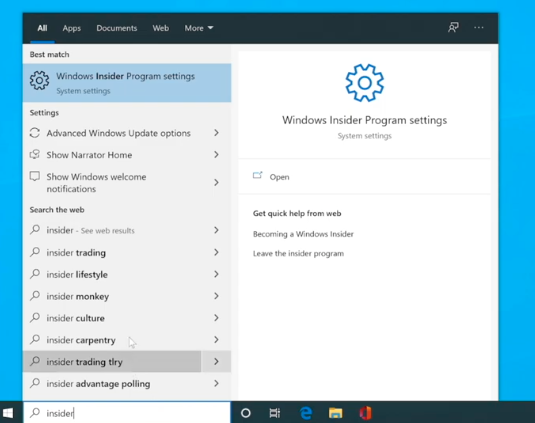Click the feedback person icon in search header

click(453, 27)
